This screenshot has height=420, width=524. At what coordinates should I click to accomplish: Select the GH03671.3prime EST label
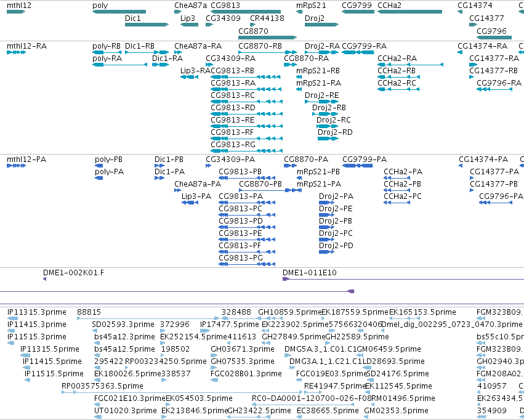(243, 349)
